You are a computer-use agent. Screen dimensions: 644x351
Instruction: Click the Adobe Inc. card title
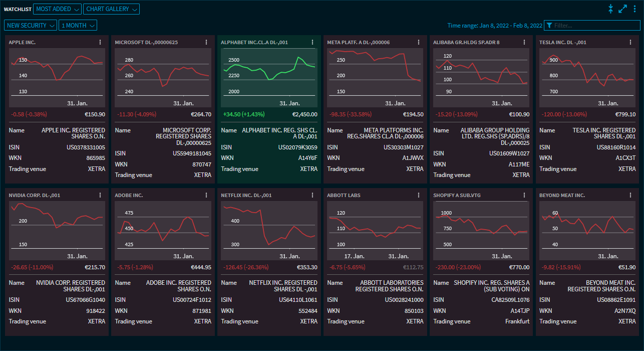point(129,195)
